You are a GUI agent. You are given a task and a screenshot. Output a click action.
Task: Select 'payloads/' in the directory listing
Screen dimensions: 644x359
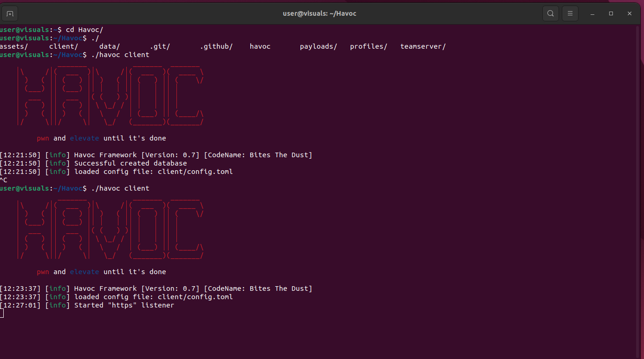pos(319,46)
